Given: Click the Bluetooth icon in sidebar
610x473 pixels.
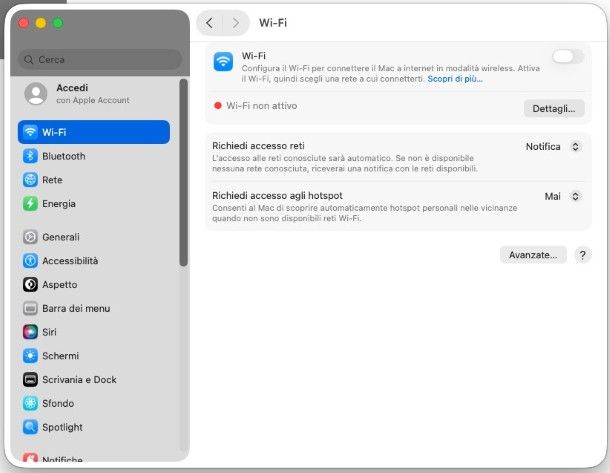Looking at the screenshot, I should (x=30, y=156).
